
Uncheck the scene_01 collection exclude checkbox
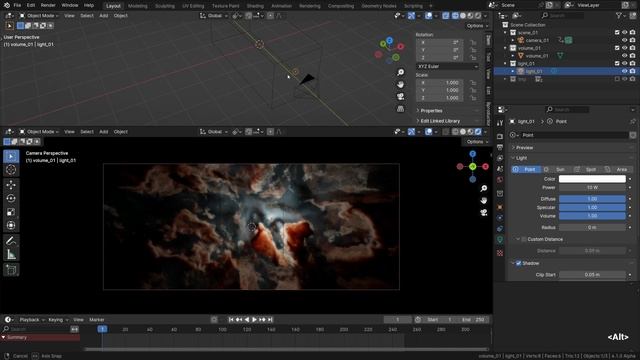pos(617,32)
